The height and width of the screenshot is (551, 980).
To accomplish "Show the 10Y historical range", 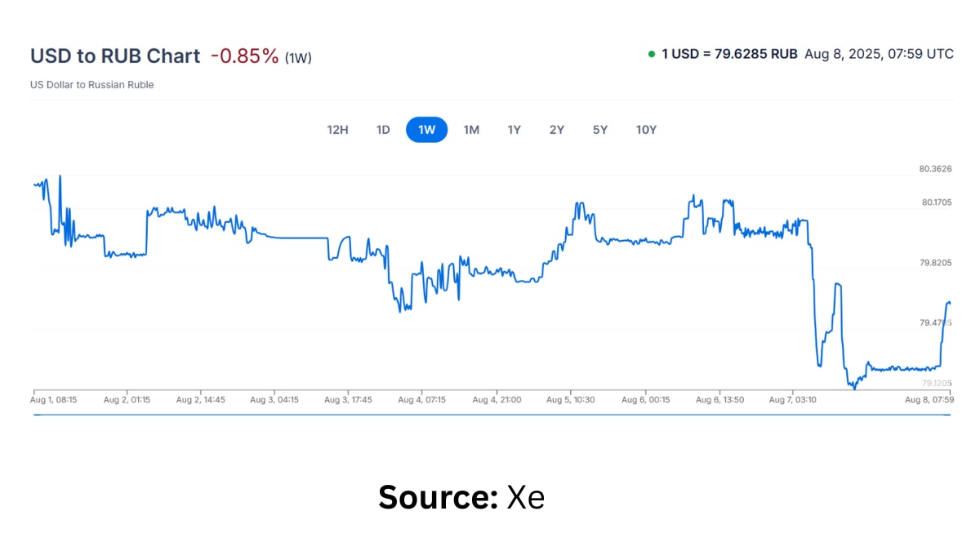I will point(646,130).
